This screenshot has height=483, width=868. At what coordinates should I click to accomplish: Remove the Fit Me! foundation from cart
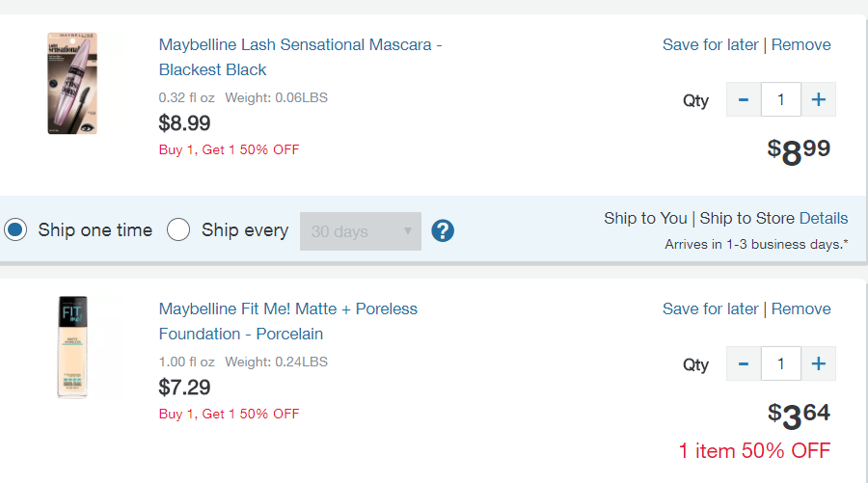coord(800,309)
